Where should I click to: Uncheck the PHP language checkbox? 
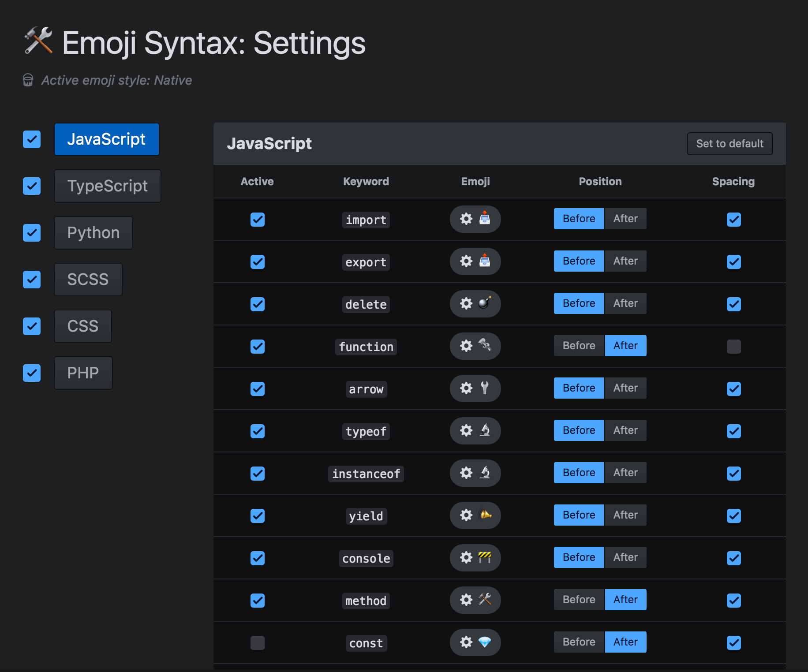(x=32, y=373)
